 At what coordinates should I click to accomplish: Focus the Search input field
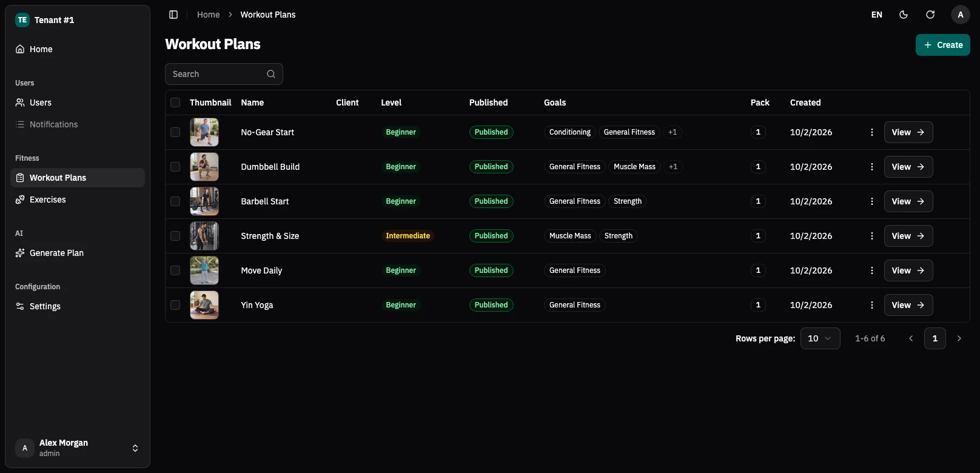click(x=224, y=74)
